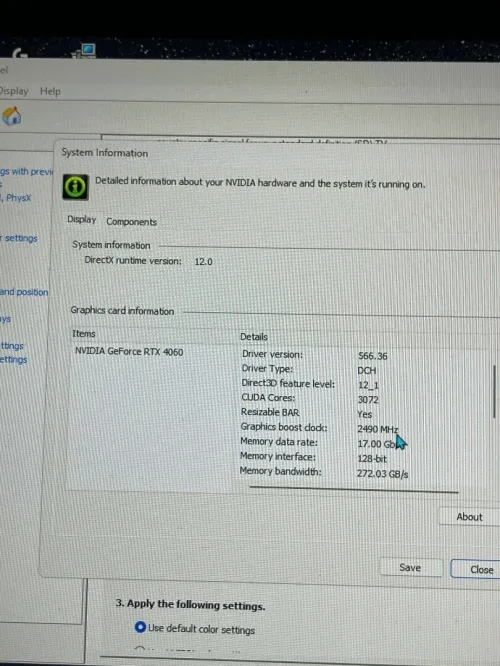This screenshot has width=500, height=666.
Task: Click DirectX runtime version value 12.0
Action: click(x=203, y=262)
